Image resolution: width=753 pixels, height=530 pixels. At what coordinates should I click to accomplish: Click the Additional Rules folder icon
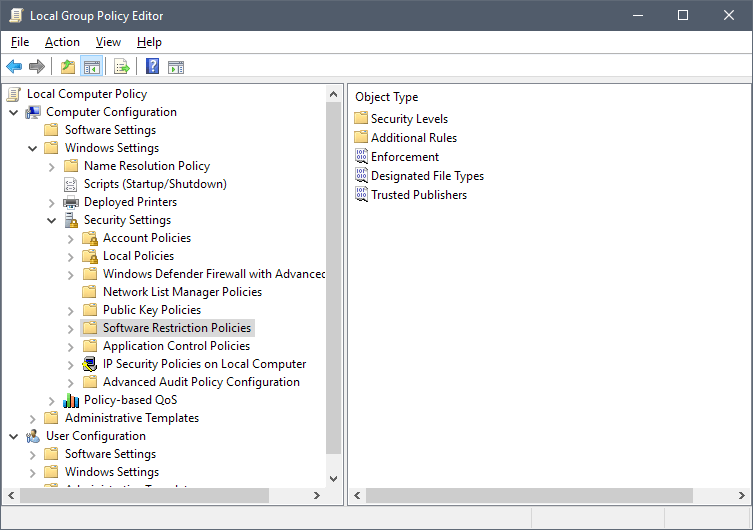361,137
